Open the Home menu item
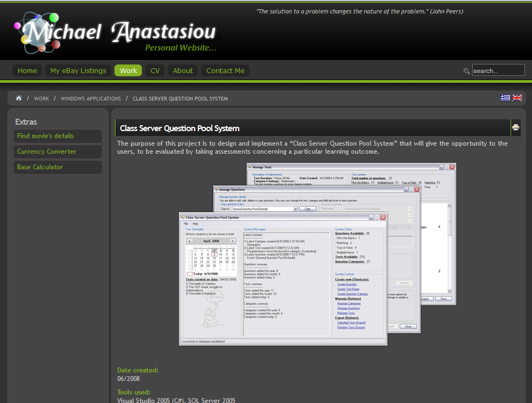The width and height of the screenshot is (532, 403). pos(27,70)
